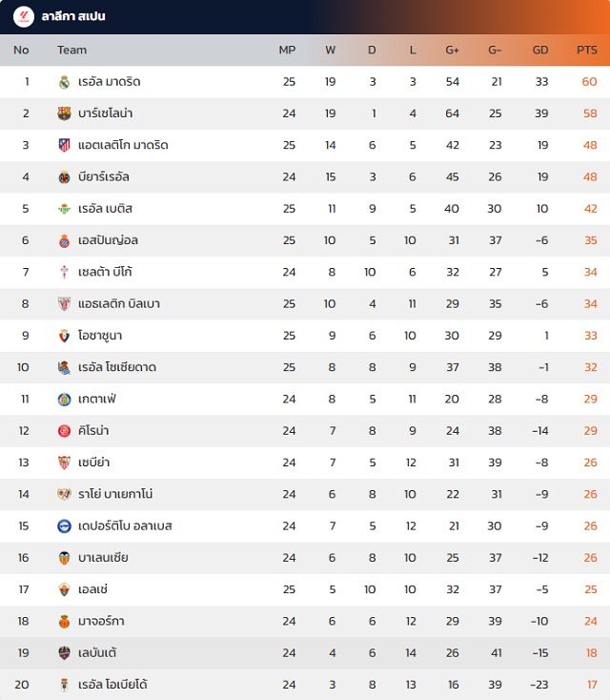The height and width of the screenshot is (700, 610).
Task: Click the Villarreal club crest
Action: [x=64, y=176]
